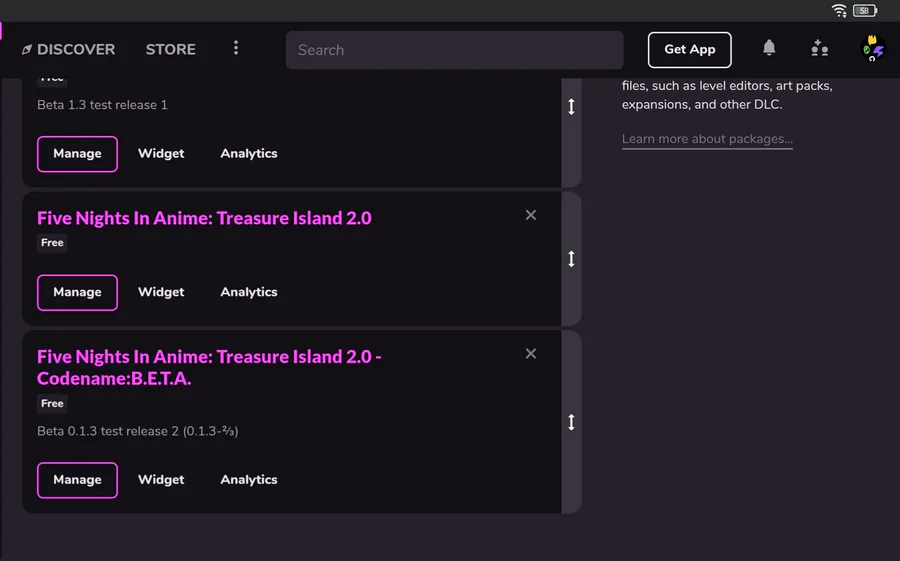This screenshot has width=900, height=561.
Task: Click reorder handle for Beta 1.3 package
Action: (571, 106)
